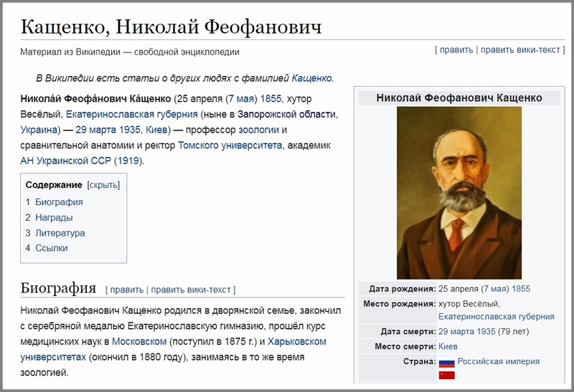
Task: Open «Харьковском университетах» link in biography
Action: point(297,342)
